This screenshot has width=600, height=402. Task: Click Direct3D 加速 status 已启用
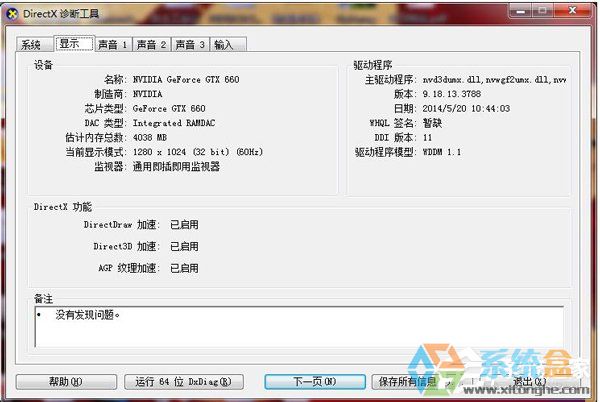184,246
